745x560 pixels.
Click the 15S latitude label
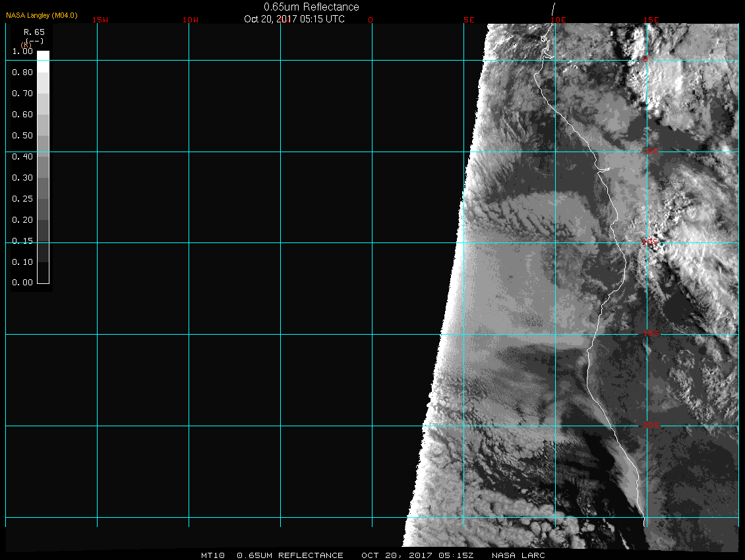click(651, 333)
